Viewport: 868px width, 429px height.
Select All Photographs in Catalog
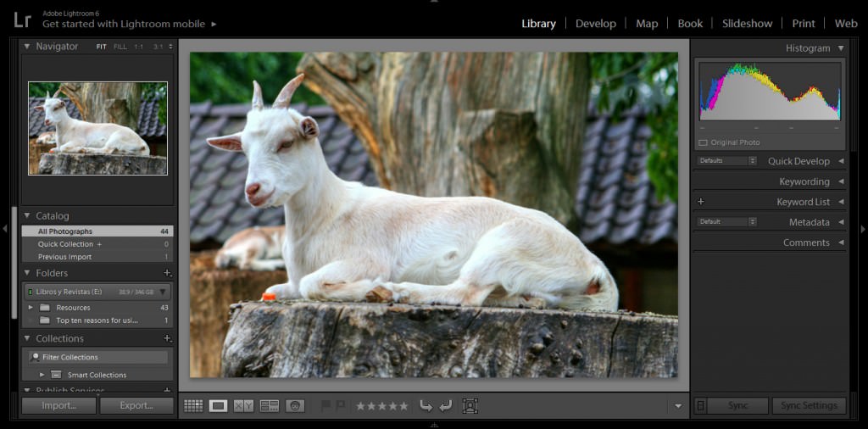pos(97,231)
